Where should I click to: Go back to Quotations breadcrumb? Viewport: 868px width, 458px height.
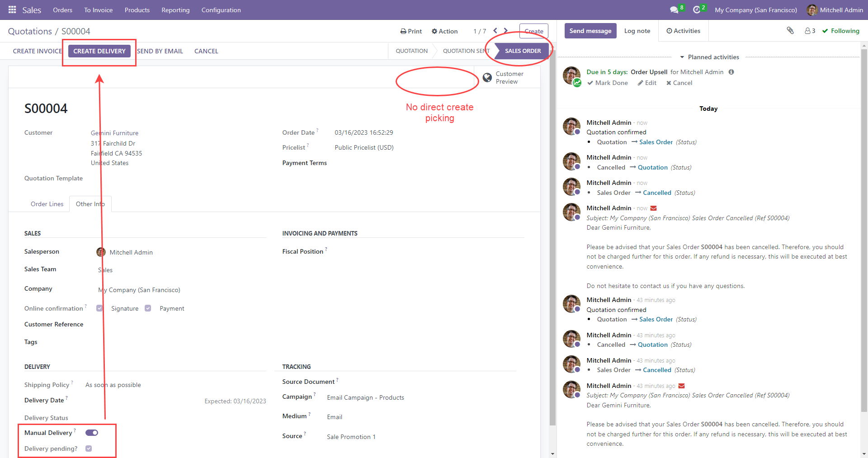[30, 31]
